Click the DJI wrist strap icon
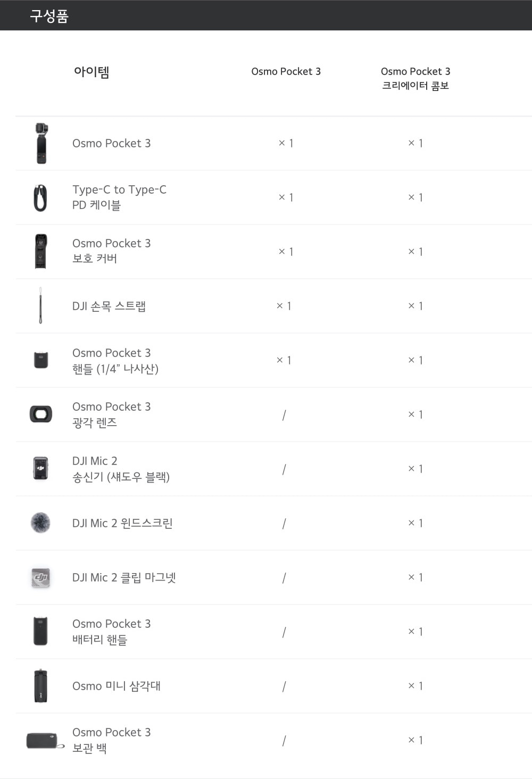This screenshot has width=532, height=779. click(x=40, y=305)
